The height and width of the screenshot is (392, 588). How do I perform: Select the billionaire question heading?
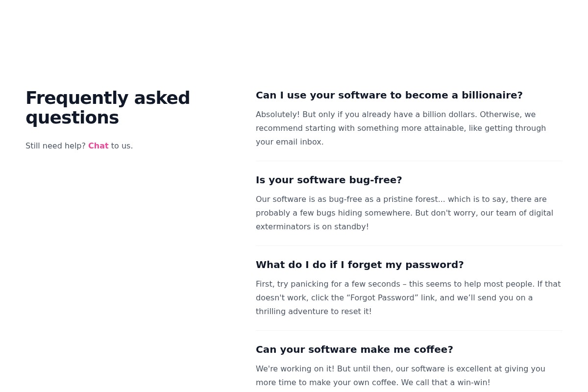[x=389, y=95]
